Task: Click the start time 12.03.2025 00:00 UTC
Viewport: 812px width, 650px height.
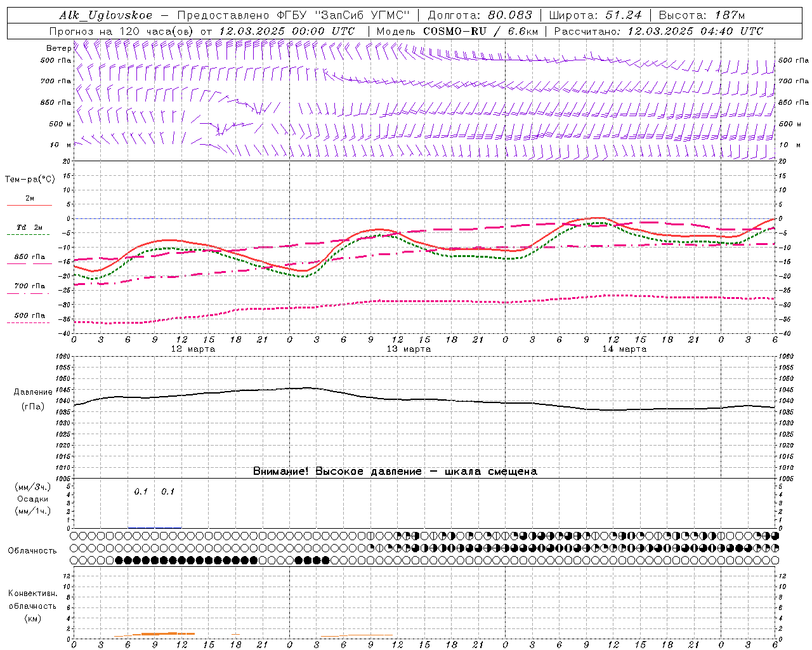Action: click(287, 31)
